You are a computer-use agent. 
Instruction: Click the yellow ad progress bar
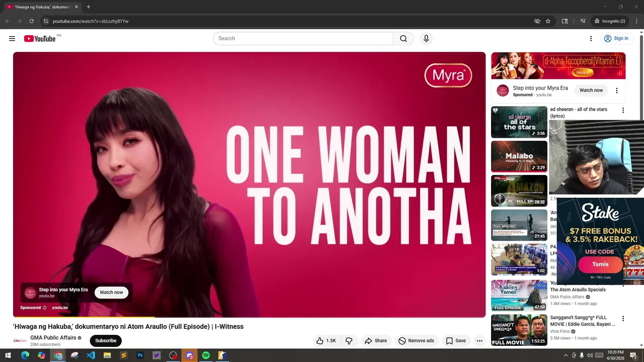coord(84,317)
